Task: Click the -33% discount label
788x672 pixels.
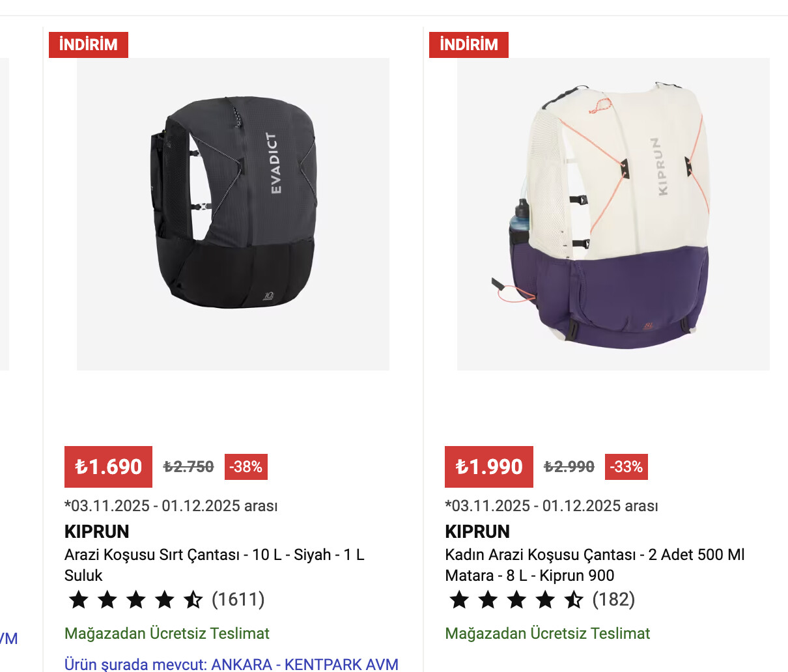Action: (626, 467)
